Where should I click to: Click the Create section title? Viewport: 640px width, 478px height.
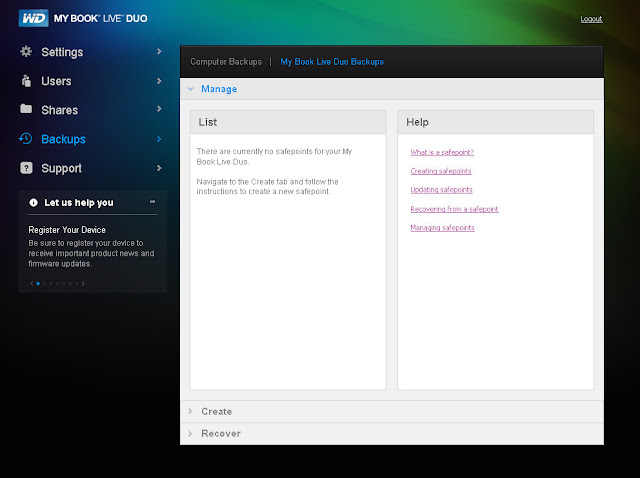[x=217, y=411]
